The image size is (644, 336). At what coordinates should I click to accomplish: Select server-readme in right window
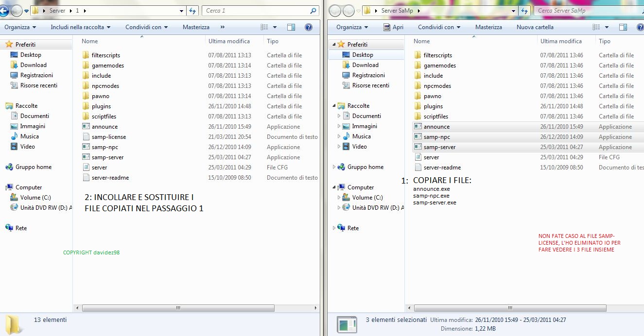coord(442,168)
